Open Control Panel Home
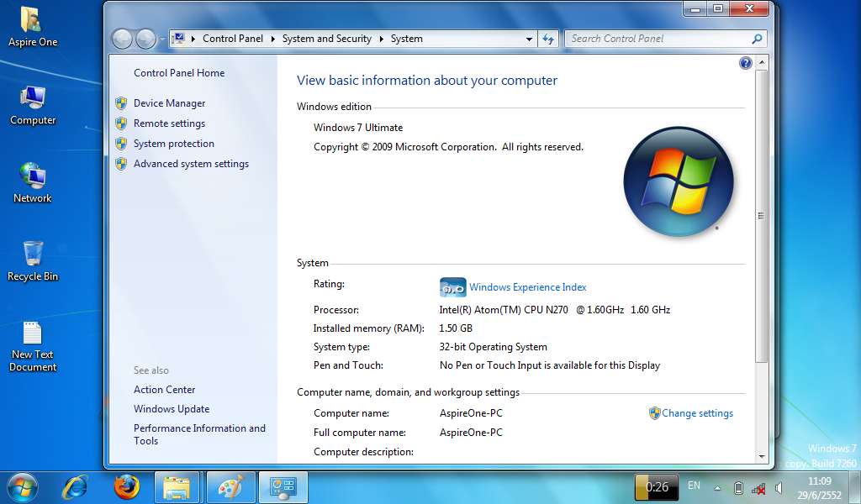The width and height of the screenshot is (861, 504). pos(179,73)
